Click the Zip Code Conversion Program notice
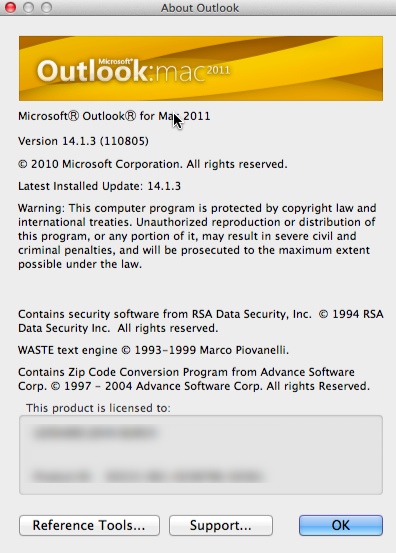The height and width of the screenshot is (553, 396). click(x=194, y=379)
